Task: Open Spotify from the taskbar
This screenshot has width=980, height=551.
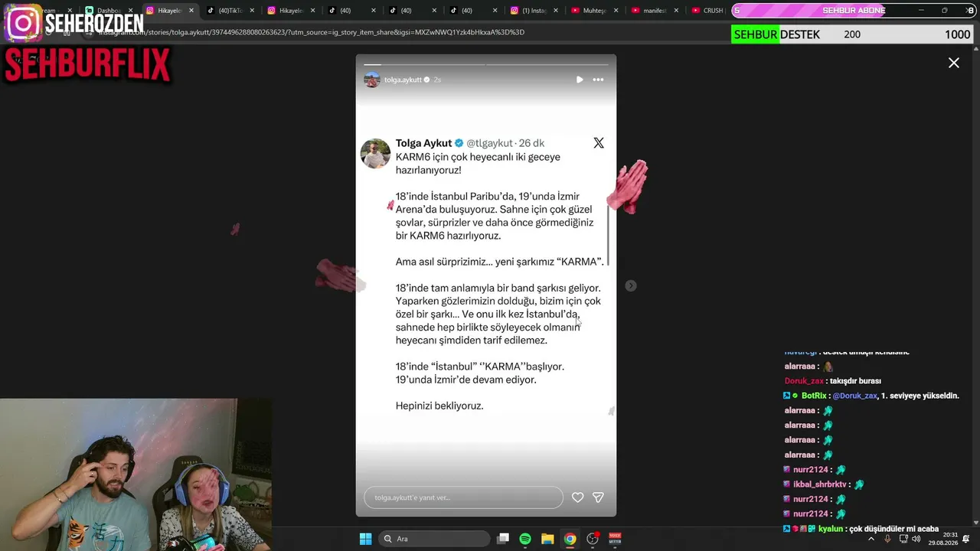Action: click(525, 539)
